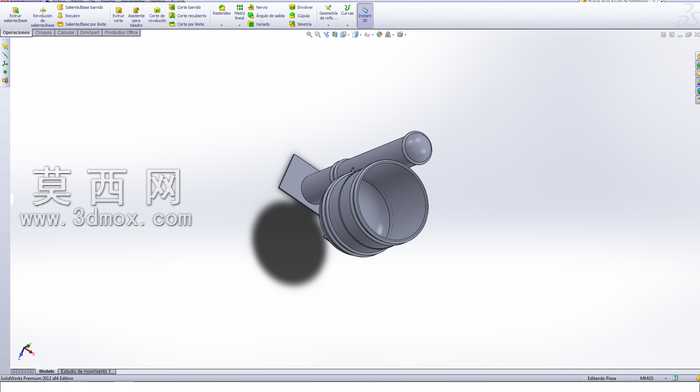The image size is (700, 392).
Task: Open Geometría de referencia tool
Action: (x=328, y=13)
